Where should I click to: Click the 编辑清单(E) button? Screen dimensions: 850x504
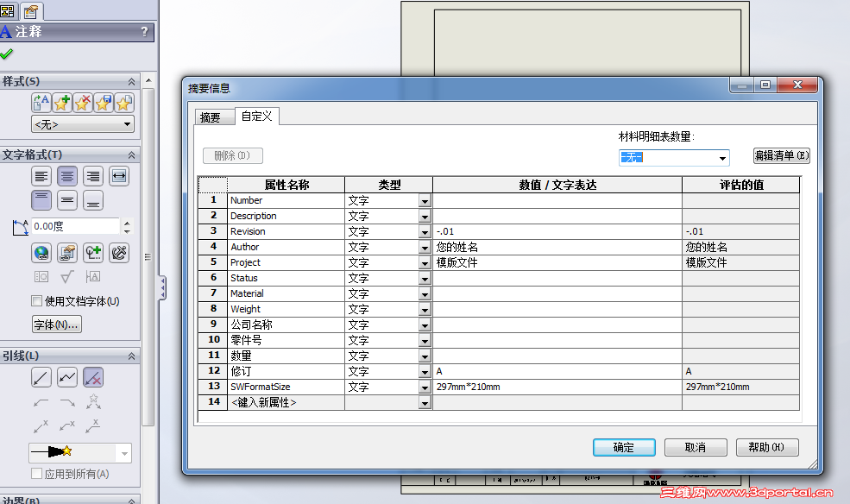781,155
